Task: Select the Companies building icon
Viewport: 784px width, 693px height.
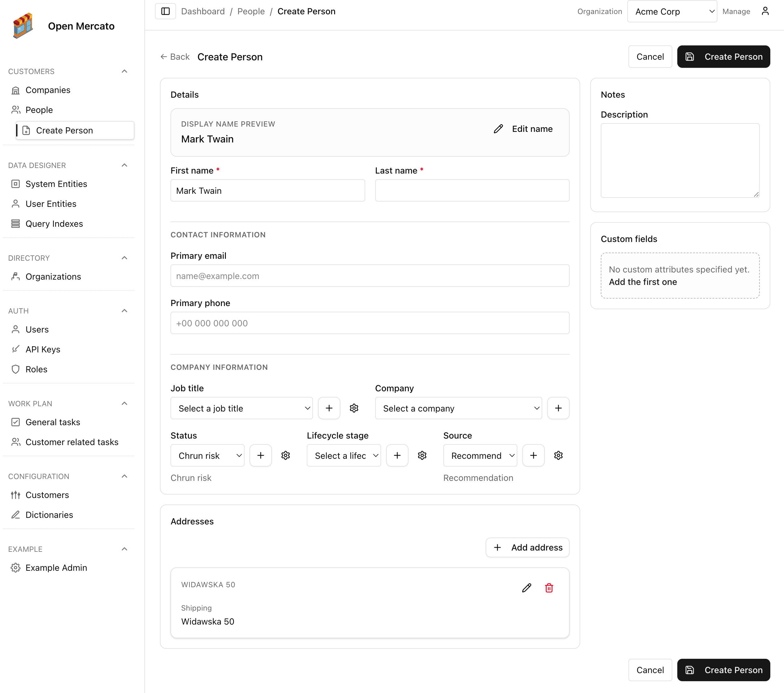Action: tap(16, 90)
